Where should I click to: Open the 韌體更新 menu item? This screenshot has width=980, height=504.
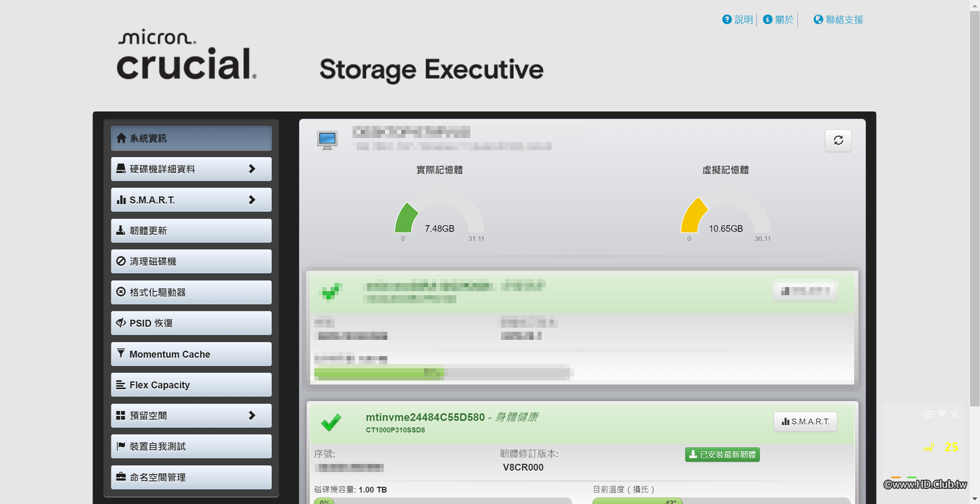(191, 231)
